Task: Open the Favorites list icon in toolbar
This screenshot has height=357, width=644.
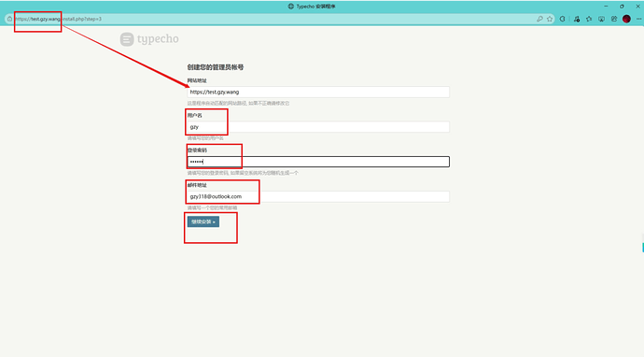Action: pos(589,19)
